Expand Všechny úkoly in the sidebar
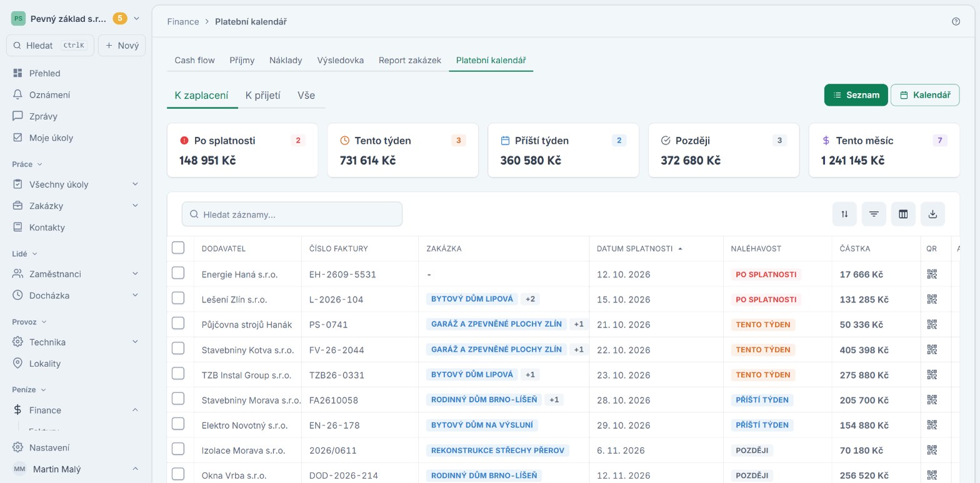 coord(136,184)
